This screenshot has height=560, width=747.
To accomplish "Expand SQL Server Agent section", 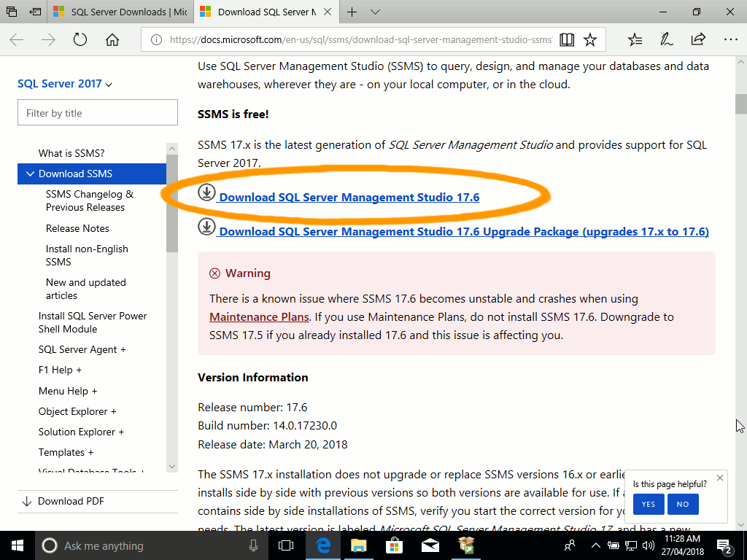I will click(x=82, y=349).
